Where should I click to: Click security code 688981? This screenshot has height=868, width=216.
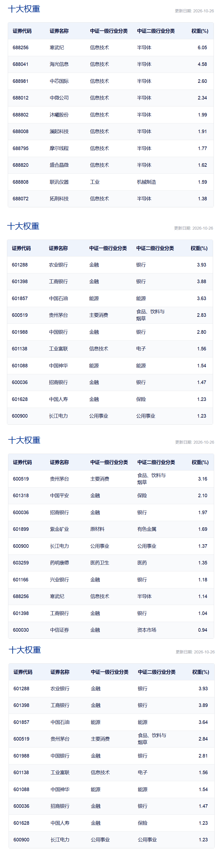click(x=20, y=81)
